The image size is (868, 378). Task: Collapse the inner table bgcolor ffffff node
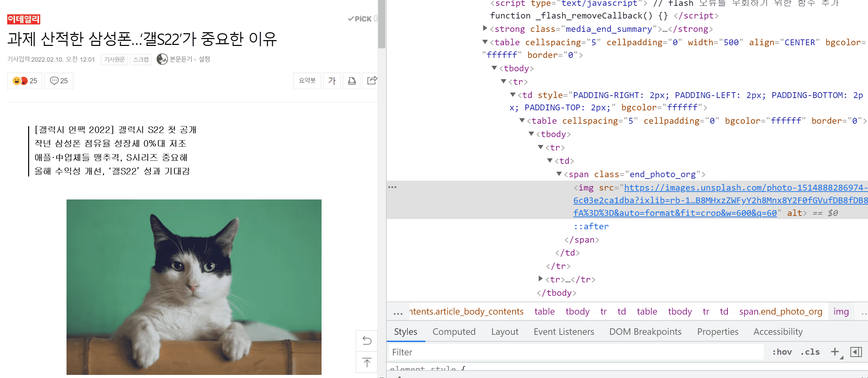coord(522,120)
